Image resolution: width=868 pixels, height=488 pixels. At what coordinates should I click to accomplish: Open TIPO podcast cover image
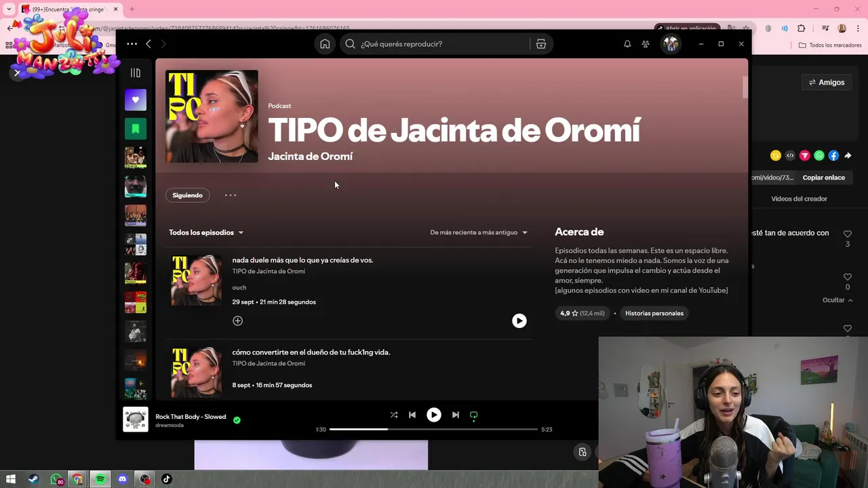click(x=212, y=117)
